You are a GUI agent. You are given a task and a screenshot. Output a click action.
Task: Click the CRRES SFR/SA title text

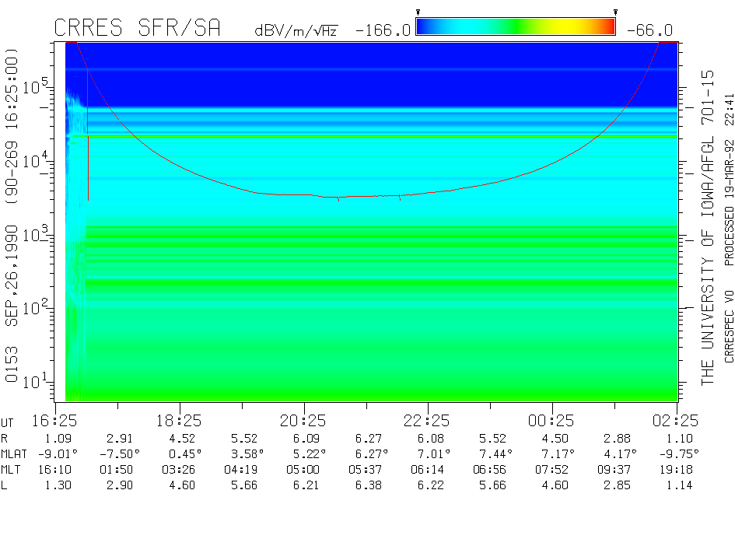pos(137,28)
